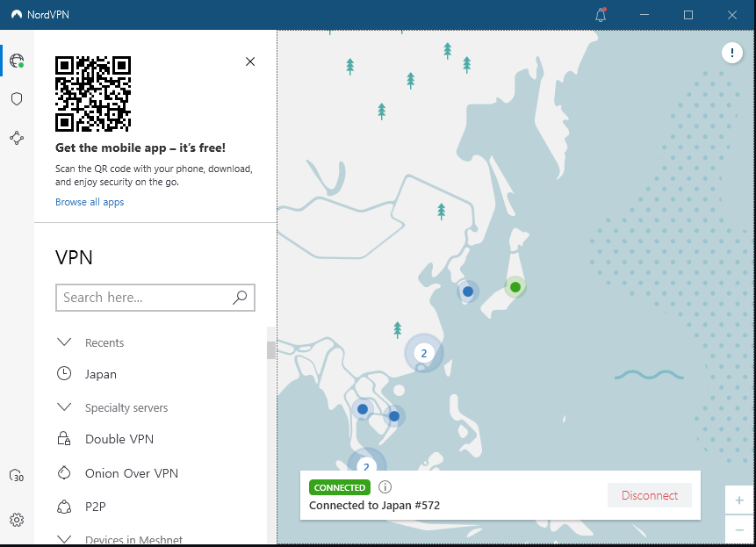
Task: Zoom in on the map with plus button
Action: (x=739, y=500)
